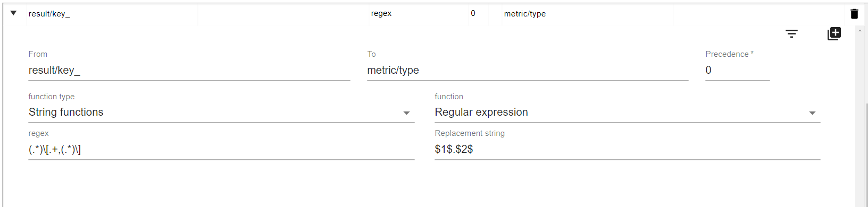Click the Precedence required label
The width and height of the screenshot is (868, 207).
(729, 54)
